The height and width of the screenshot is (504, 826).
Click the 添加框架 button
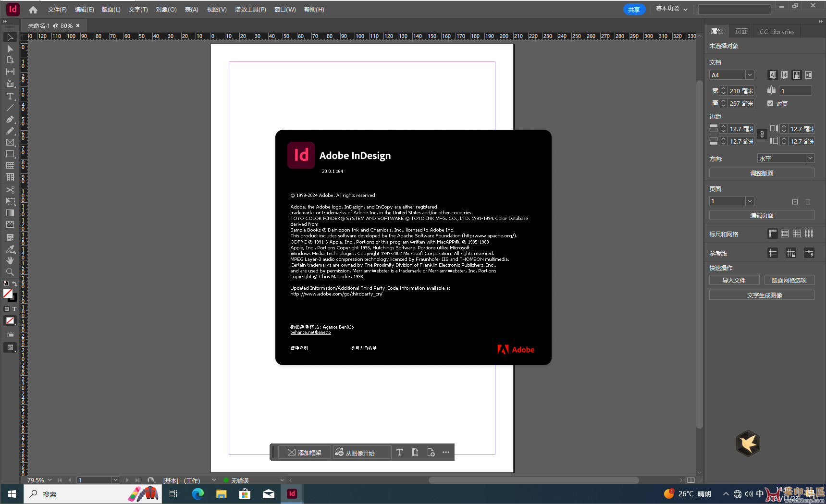pyautogui.click(x=305, y=453)
